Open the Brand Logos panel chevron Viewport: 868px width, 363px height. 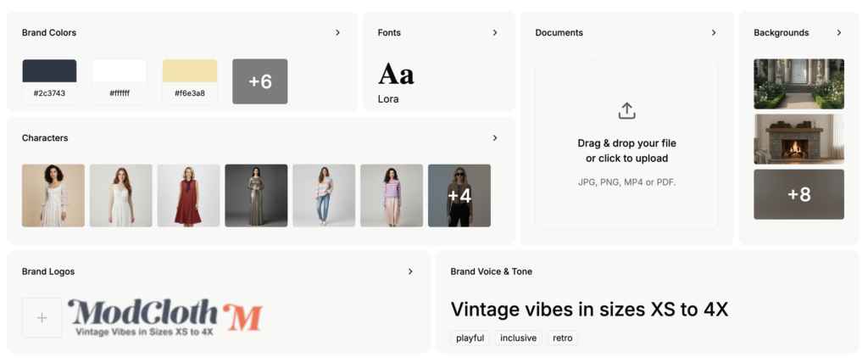point(410,271)
